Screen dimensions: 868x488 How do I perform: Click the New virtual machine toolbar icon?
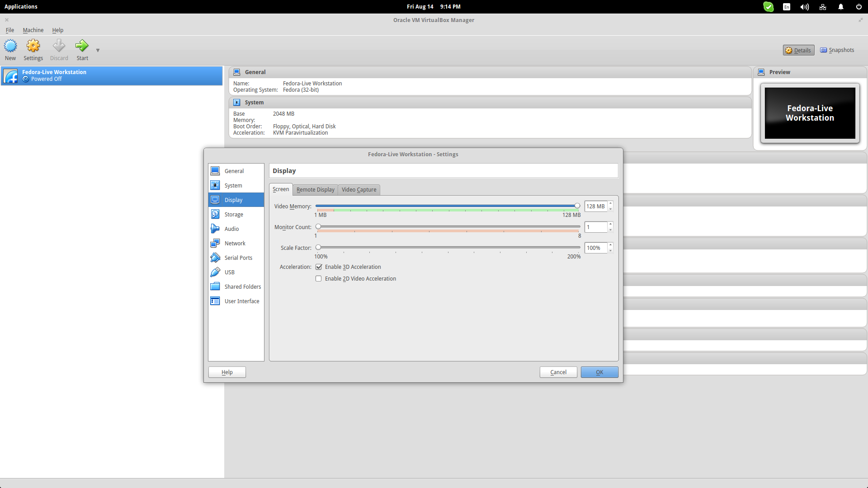pos(10,46)
